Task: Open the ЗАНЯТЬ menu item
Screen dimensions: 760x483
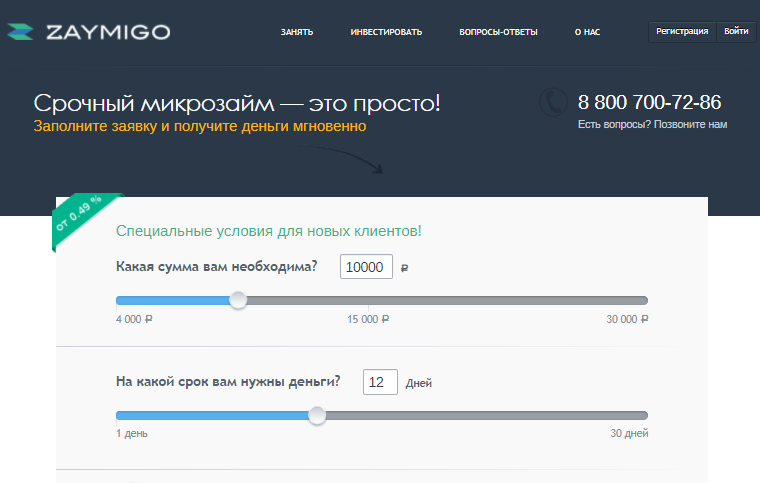Action: (x=297, y=32)
